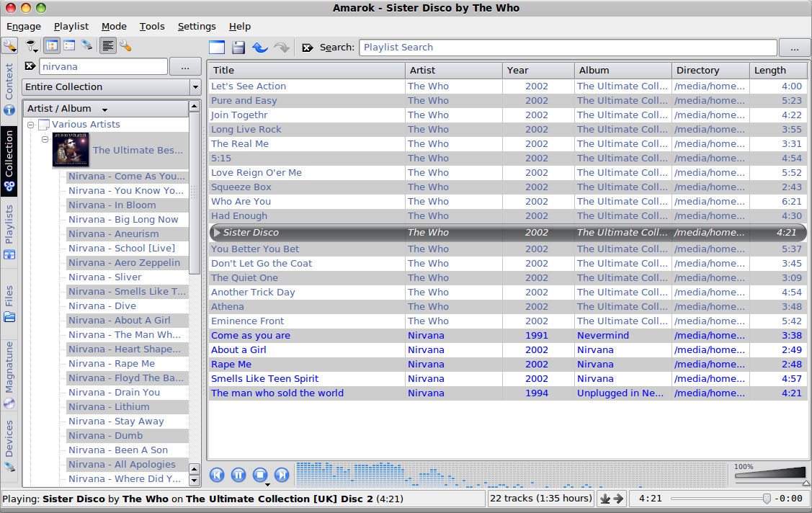The width and height of the screenshot is (812, 513).
Task: Save the playlist using the floppy disk icon
Action: [x=238, y=47]
